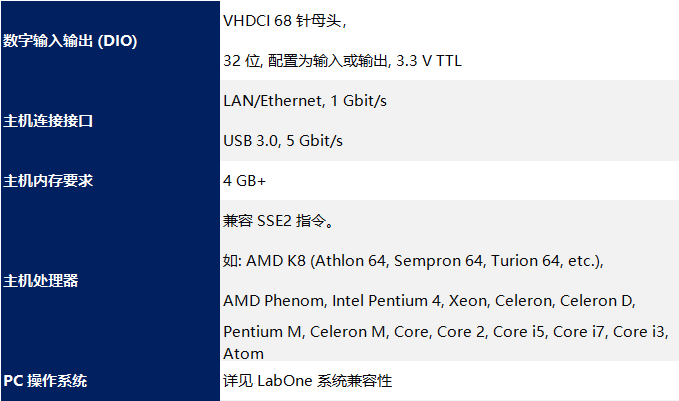The height and width of the screenshot is (401, 679).
Task: Click the PC 操作系统 row label
Action: pyautogui.click(x=45, y=381)
